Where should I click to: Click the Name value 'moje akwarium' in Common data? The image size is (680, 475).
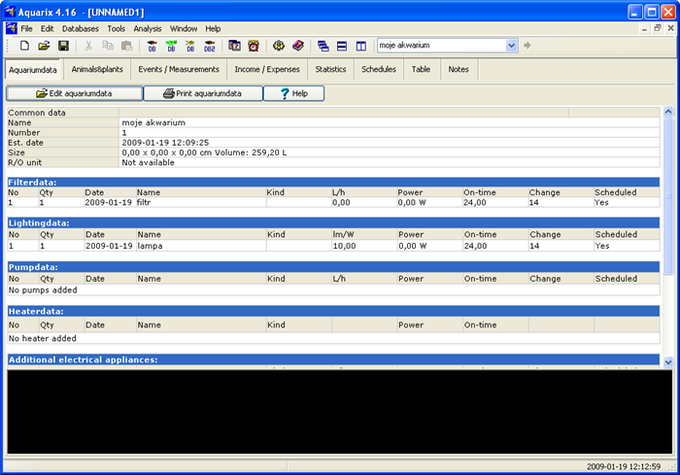(x=154, y=123)
